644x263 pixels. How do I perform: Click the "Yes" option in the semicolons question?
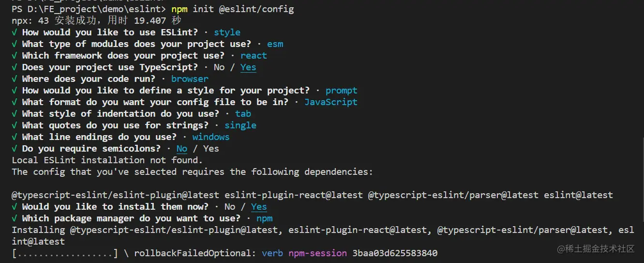[211, 149]
